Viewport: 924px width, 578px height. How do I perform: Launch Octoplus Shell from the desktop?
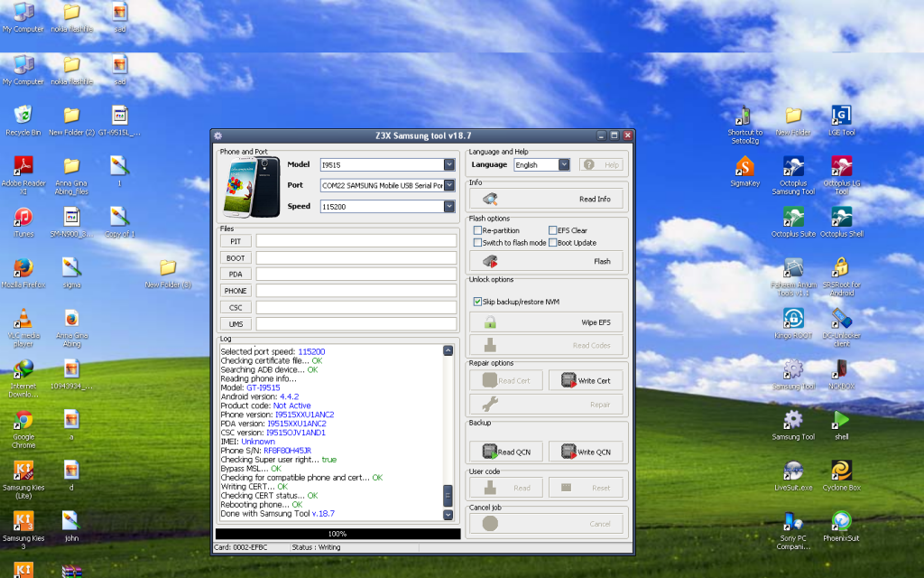point(842,222)
